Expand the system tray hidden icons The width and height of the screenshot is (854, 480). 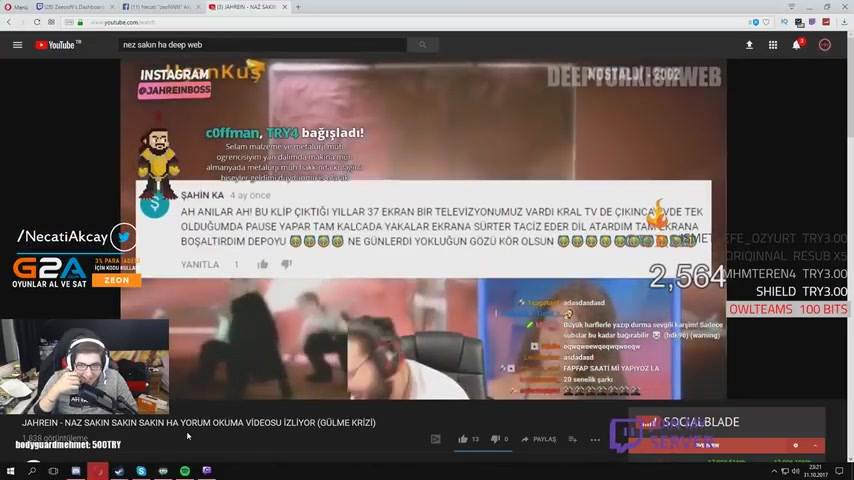point(774,471)
